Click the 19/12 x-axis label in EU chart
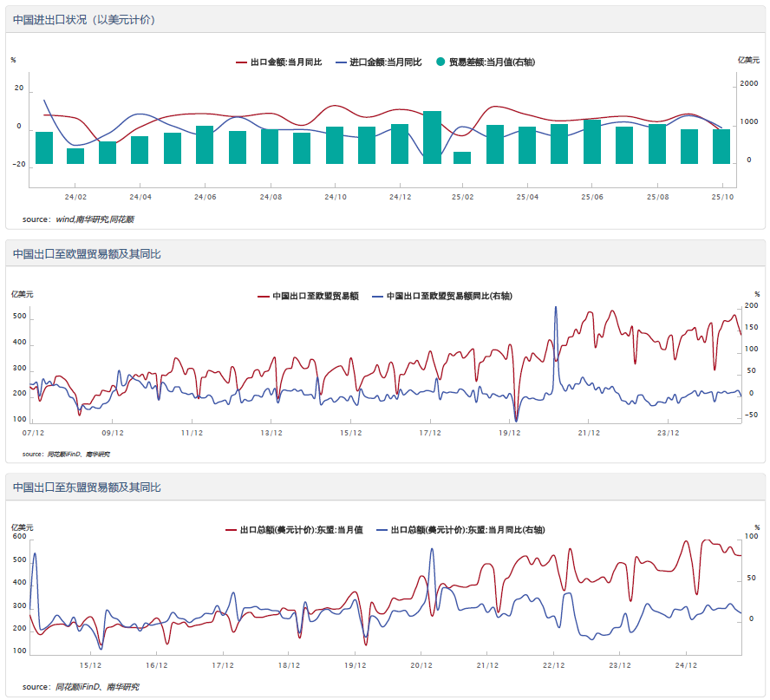 (x=510, y=432)
